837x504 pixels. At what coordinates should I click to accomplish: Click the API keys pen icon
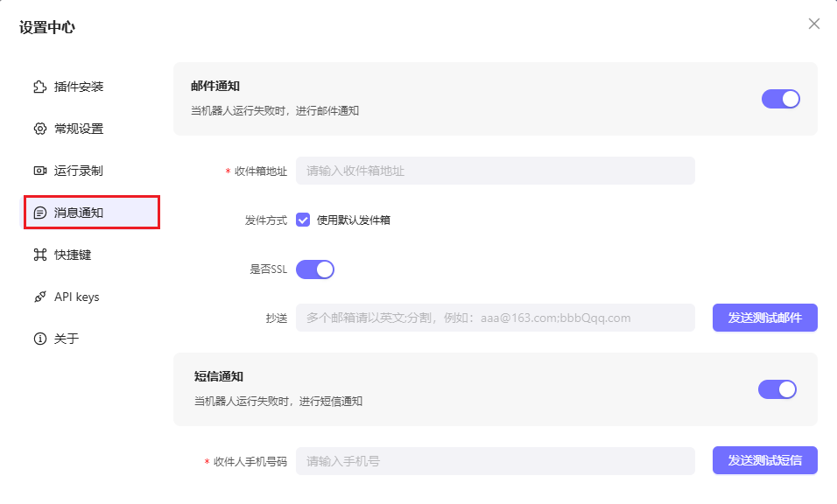tap(39, 296)
